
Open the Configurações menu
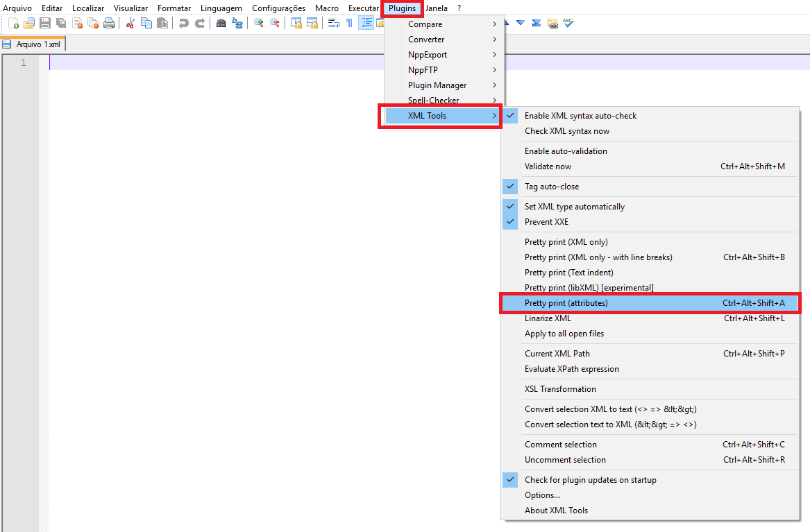278,8
